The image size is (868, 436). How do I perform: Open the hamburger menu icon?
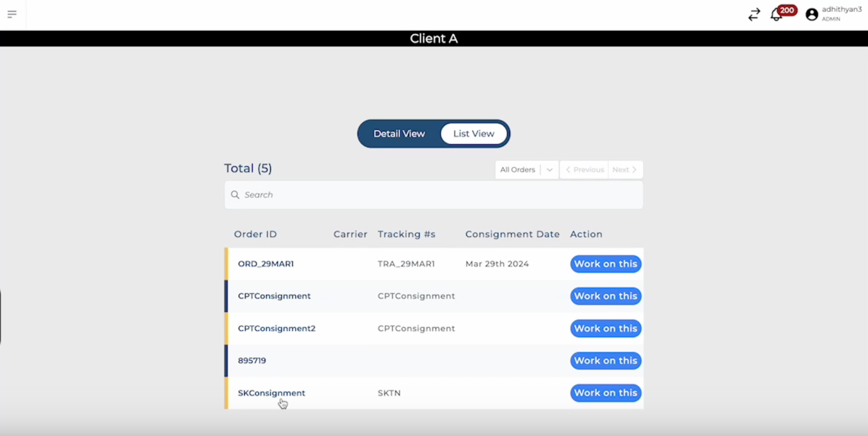12,14
